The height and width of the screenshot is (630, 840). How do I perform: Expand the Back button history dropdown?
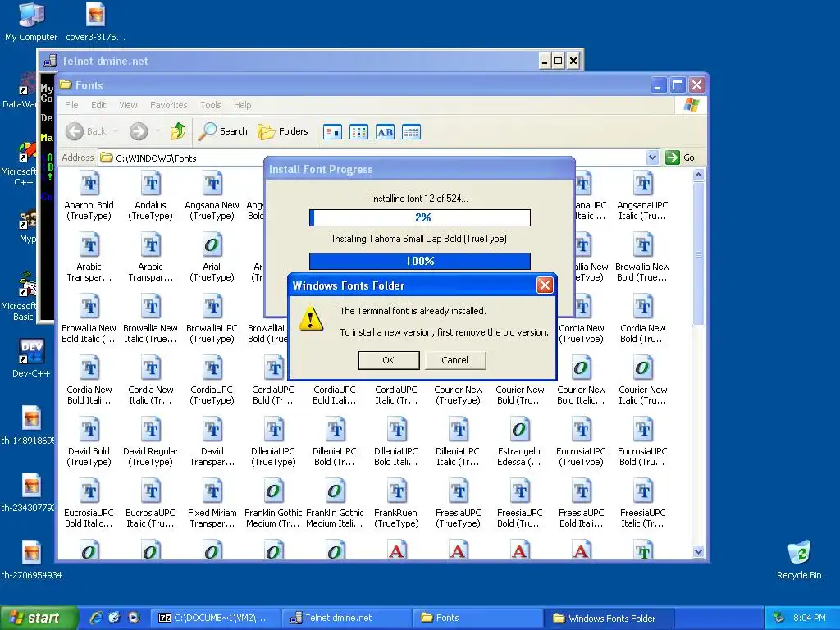pos(116,131)
